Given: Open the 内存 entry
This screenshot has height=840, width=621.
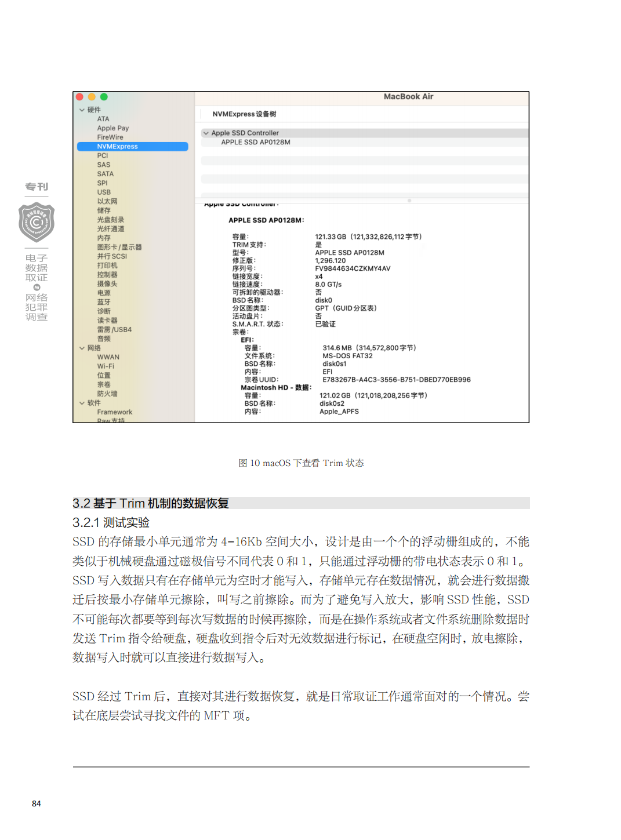Looking at the screenshot, I should click(x=104, y=238).
